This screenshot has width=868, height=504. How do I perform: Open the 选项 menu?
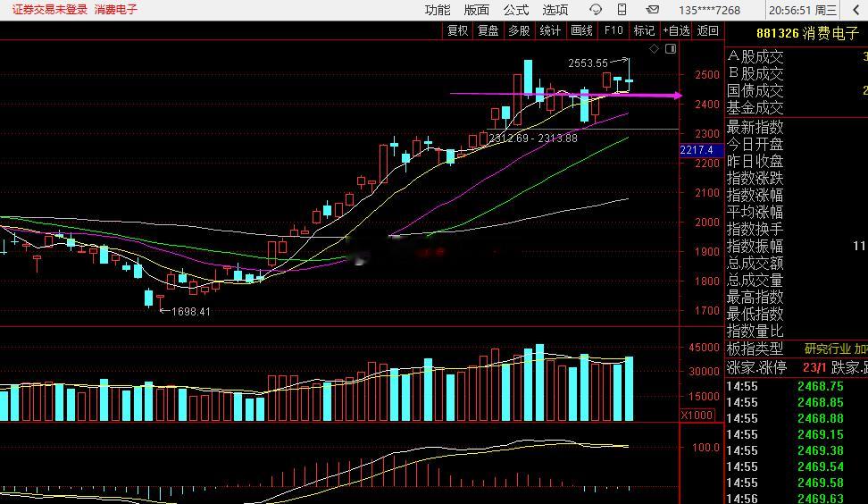tap(555, 10)
